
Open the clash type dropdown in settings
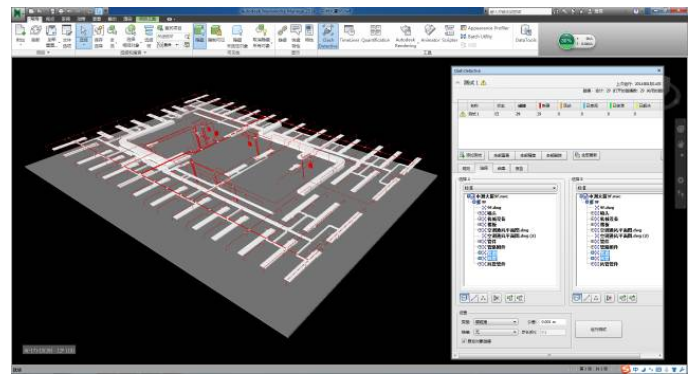coord(495,321)
